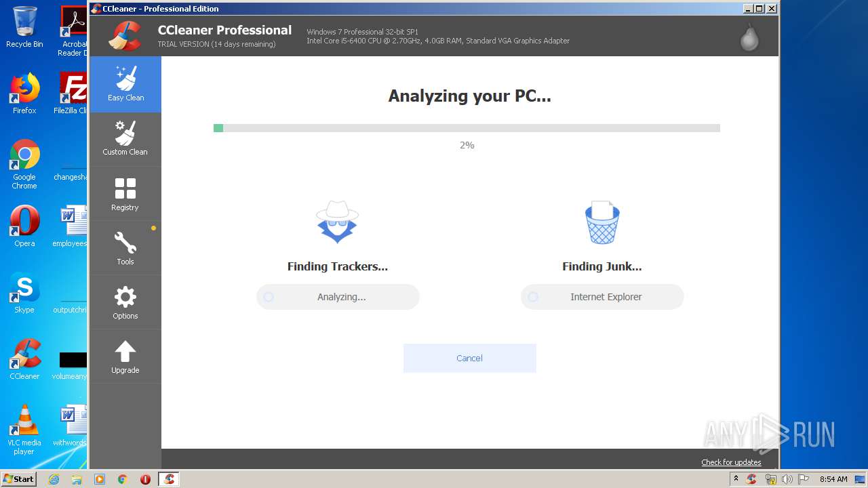Click the CCleaner tray icon
Viewport: 868px width, 488px height.
[751, 479]
